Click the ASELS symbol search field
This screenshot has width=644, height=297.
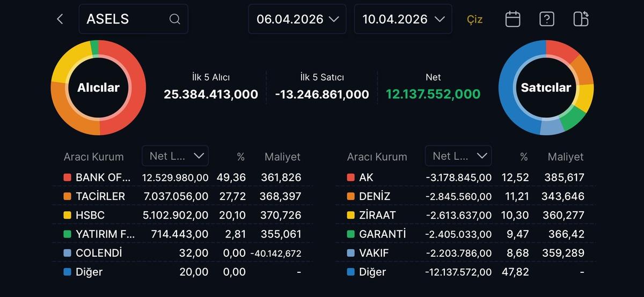(x=126, y=19)
